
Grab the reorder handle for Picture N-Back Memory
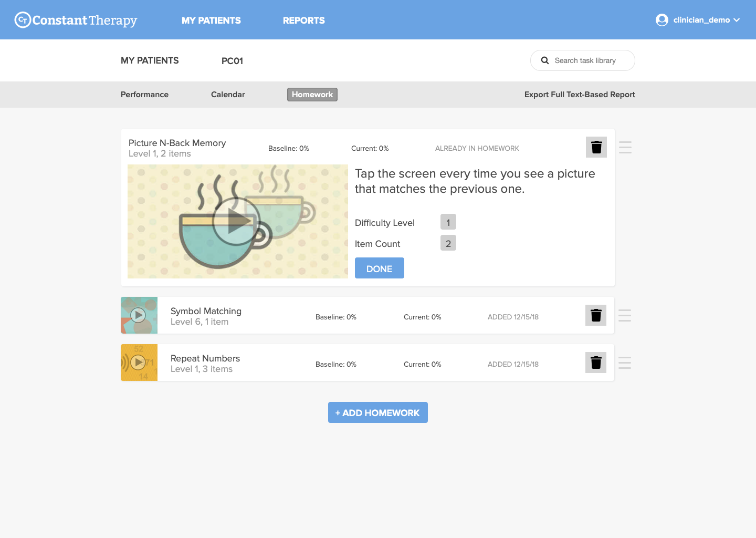pos(625,147)
